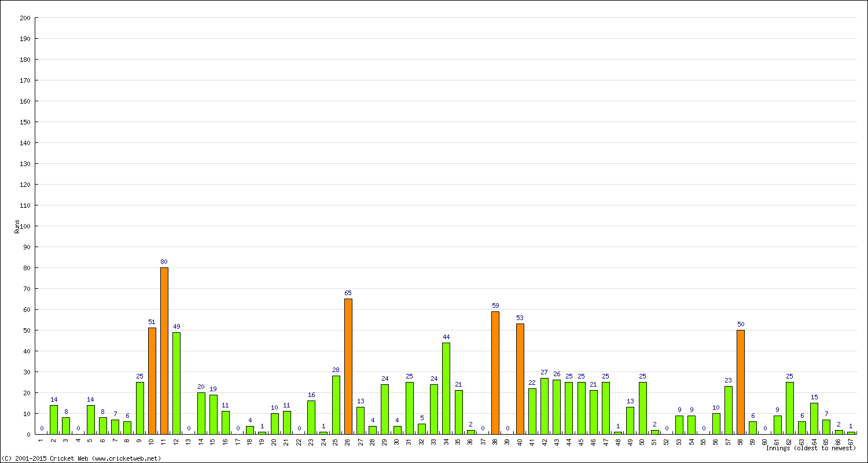Click the 190 label on the Runs axis
This screenshot has height=463, width=868.
coord(25,39)
